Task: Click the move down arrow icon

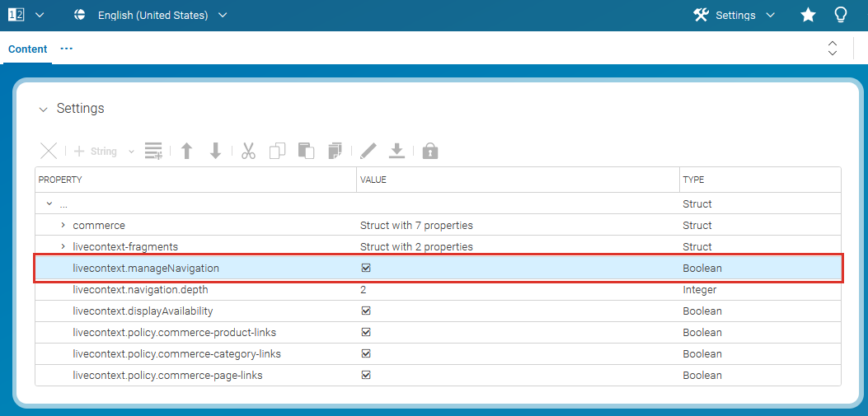Action: [216, 151]
